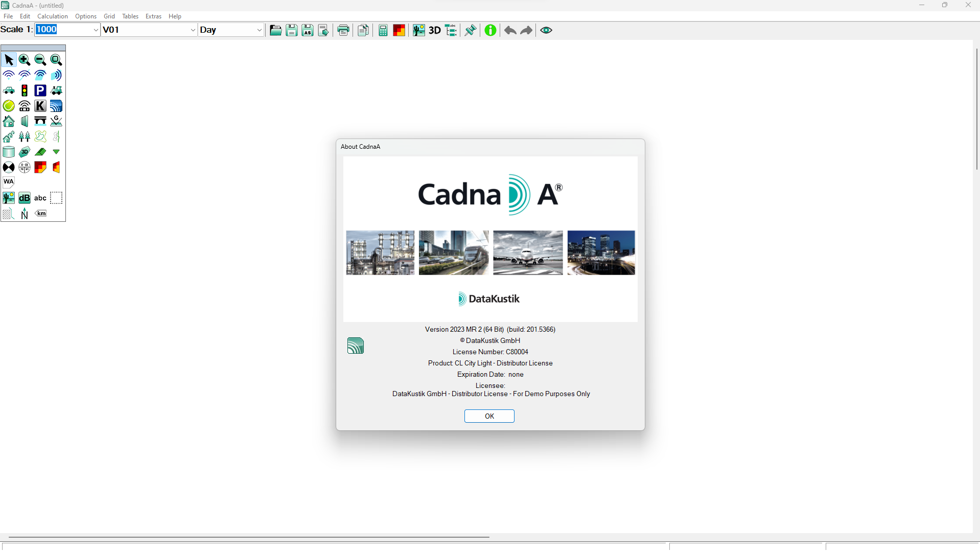The width and height of the screenshot is (980, 551).
Task: Click the copy pages icon
Action: (363, 30)
